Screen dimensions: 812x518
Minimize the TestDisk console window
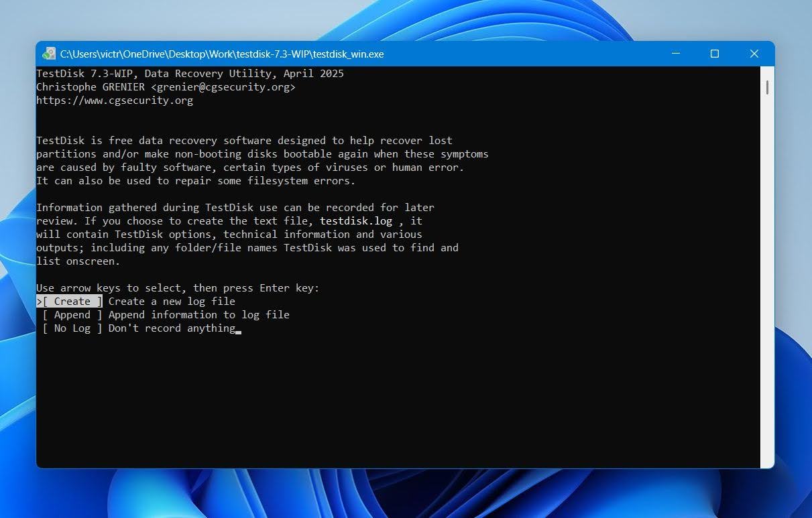point(675,54)
